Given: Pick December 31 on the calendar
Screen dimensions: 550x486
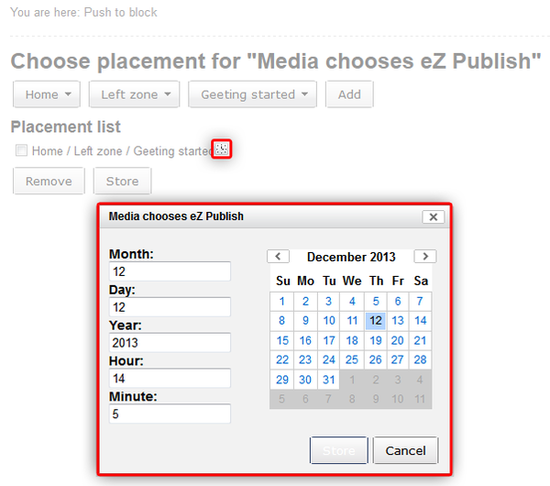Looking at the screenshot, I should tap(329, 379).
